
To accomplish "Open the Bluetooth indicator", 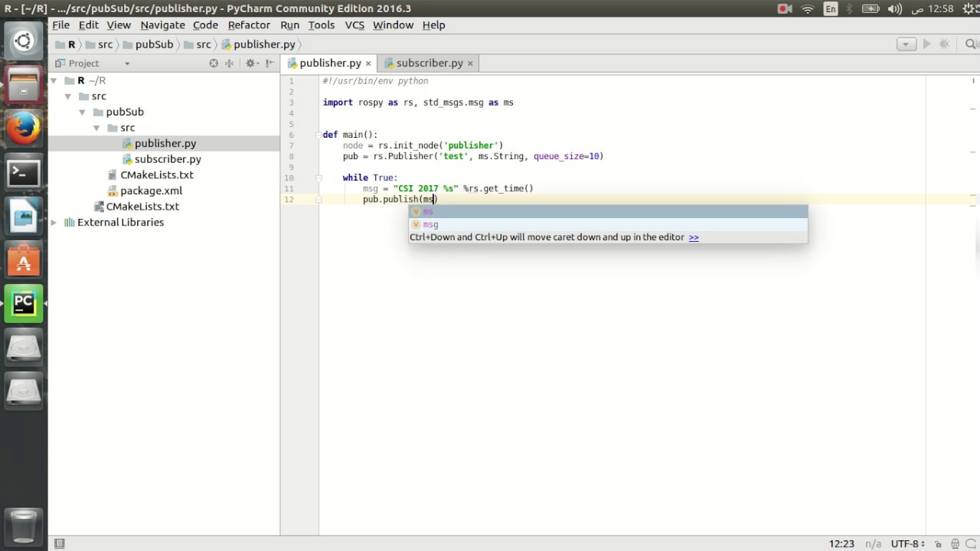I will point(849,9).
